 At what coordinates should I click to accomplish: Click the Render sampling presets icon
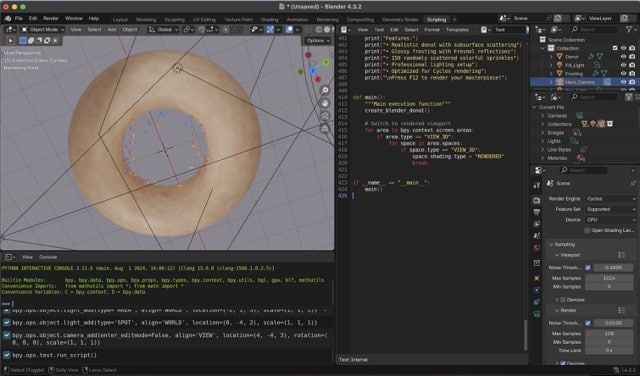[621, 310]
